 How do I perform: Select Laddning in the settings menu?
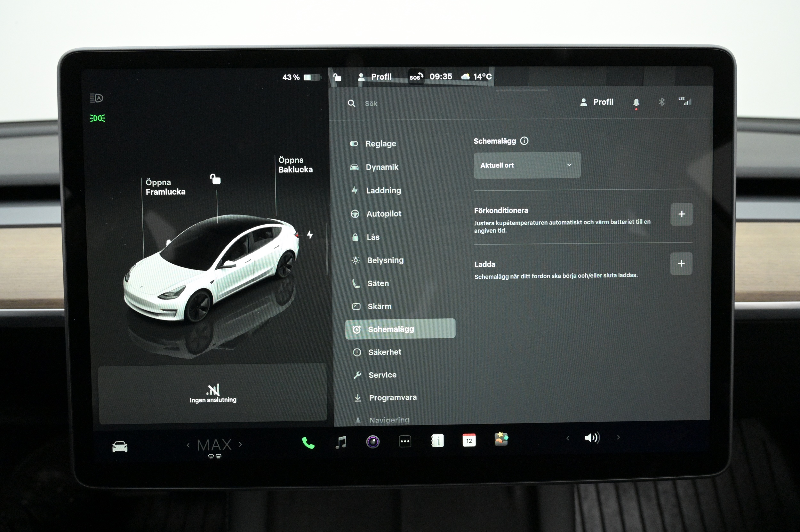383,191
